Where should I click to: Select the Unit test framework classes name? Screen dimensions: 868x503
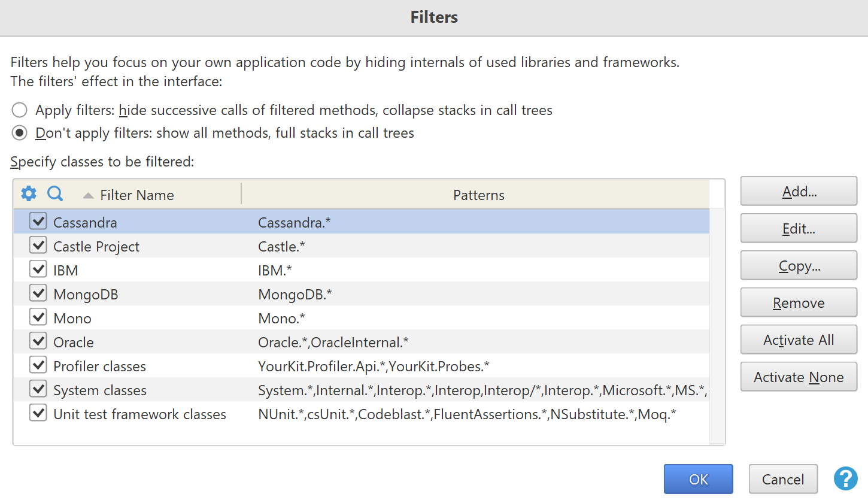[139, 414]
